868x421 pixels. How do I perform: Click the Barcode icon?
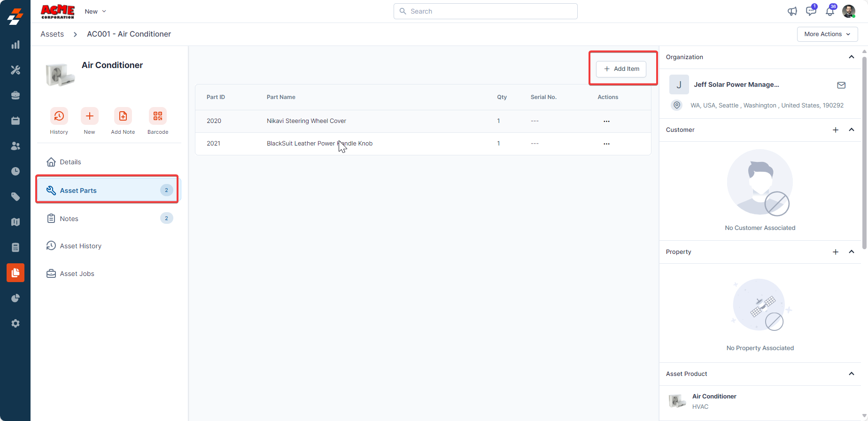coord(158,116)
